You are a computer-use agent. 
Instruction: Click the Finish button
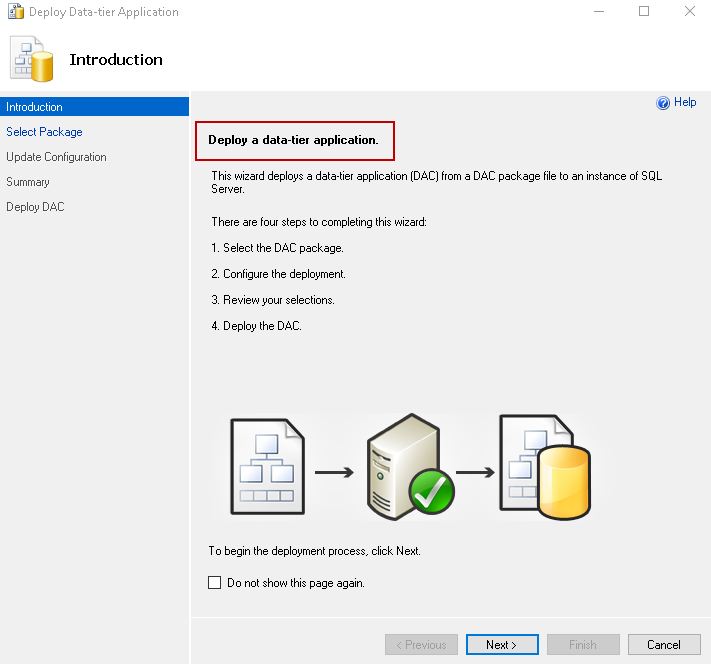tap(583, 644)
